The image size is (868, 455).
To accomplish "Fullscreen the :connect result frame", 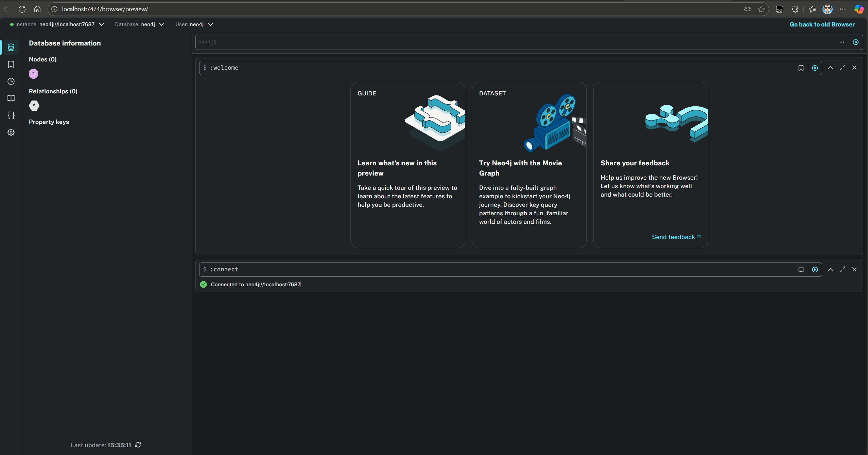I will coord(843,270).
